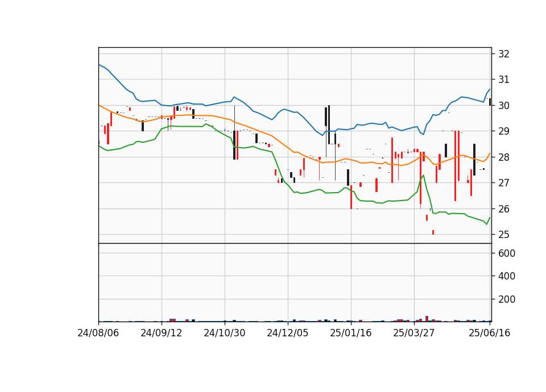This screenshot has width=546, height=392.
Task: Click the red candle at price 25
Action: click(x=433, y=232)
